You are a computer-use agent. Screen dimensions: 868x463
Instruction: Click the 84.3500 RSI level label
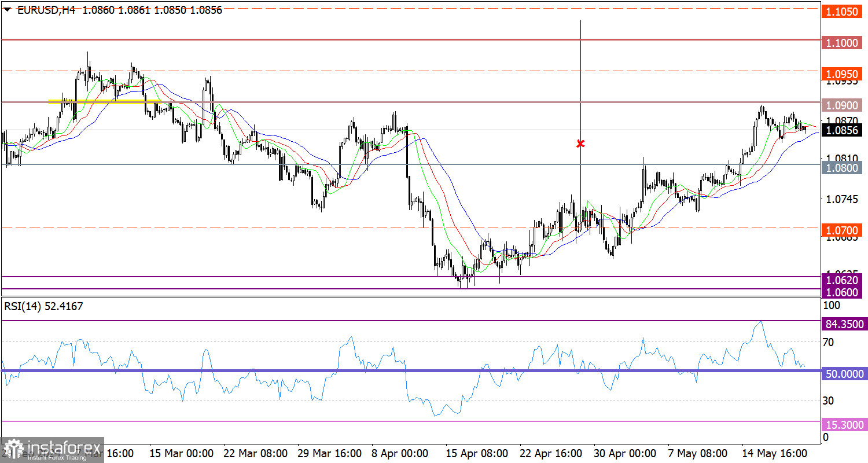pos(844,324)
